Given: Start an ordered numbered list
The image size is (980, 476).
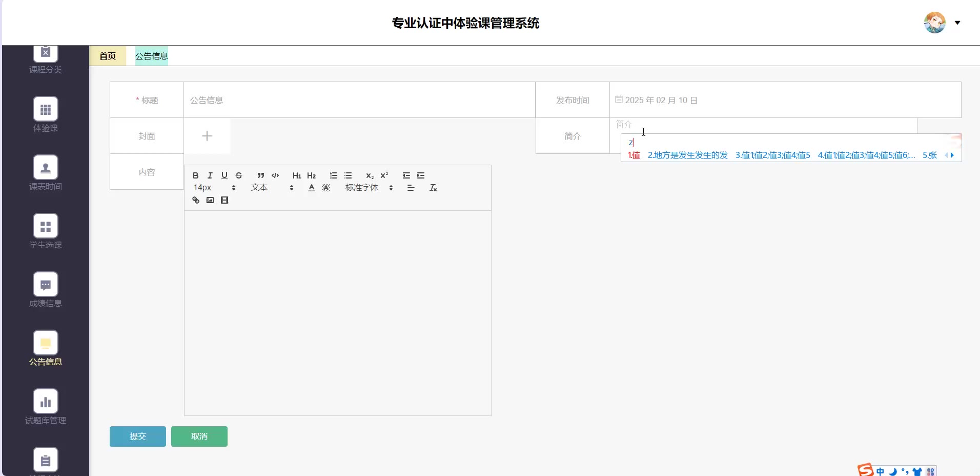Looking at the screenshot, I should coord(334,175).
